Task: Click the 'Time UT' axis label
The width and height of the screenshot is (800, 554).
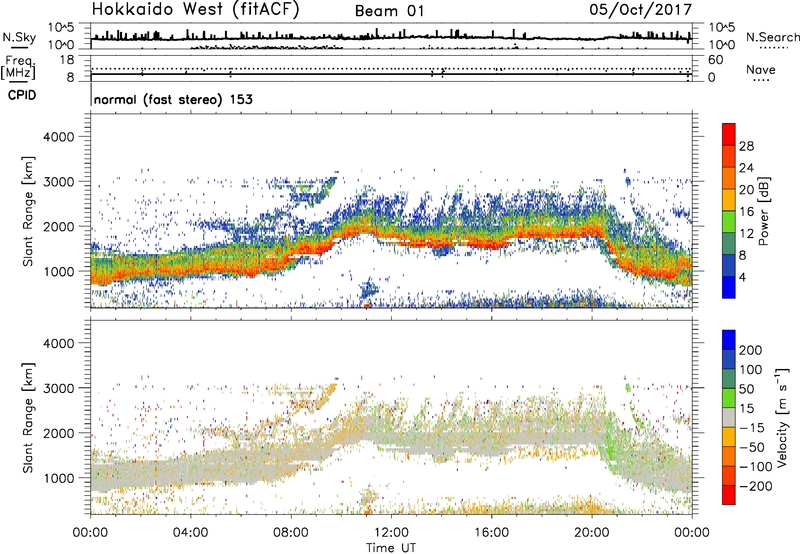Action: pos(391,548)
